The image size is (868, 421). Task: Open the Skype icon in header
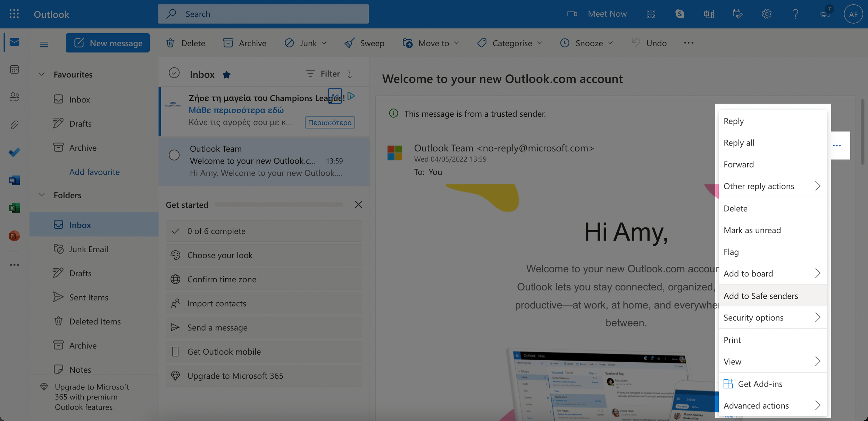[x=679, y=14]
